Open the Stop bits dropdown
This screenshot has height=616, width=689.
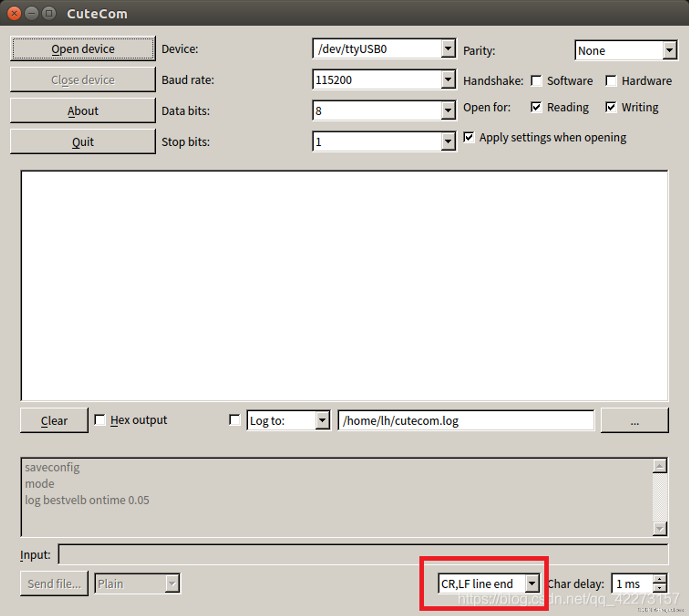pos(384,142)
